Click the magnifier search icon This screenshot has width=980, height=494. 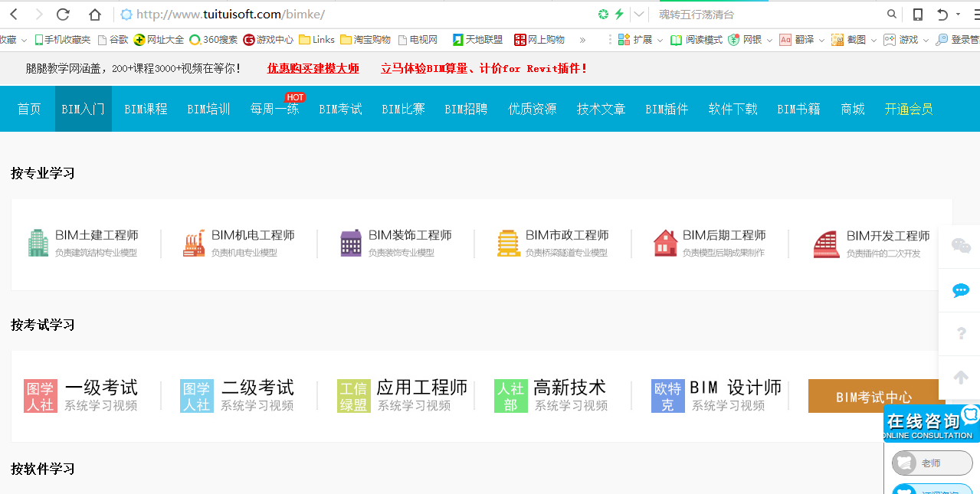tap(892, 14)
